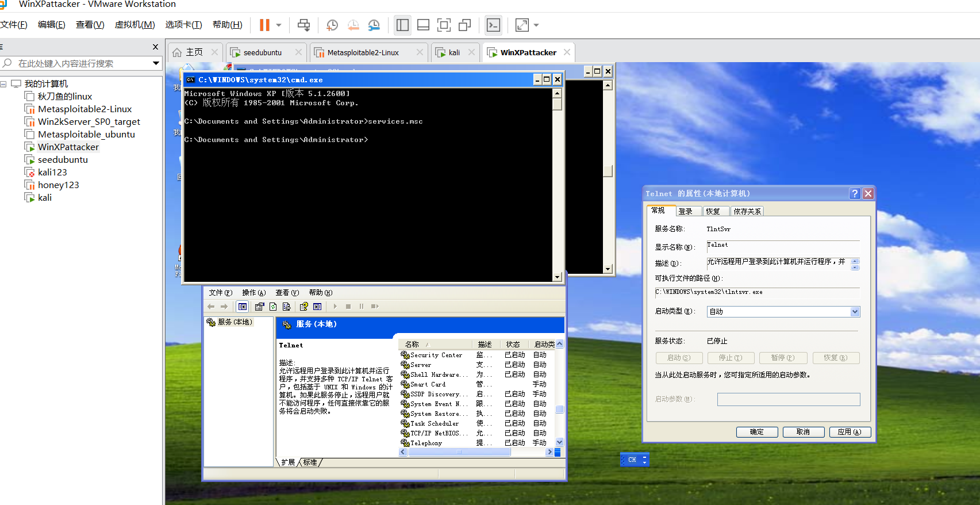The height and width of the screenshot is (505, 980).
Task: Toggle show/hide console tree icon
Action: 243,307
